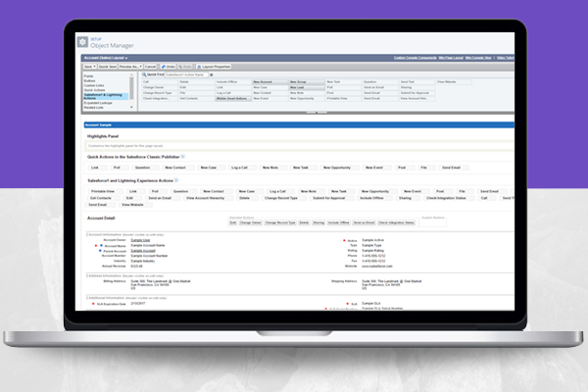This screenshot has width=588, height=392.
Task: Clear the Quick Find box with x icon
Action: (x=212, y=74)
